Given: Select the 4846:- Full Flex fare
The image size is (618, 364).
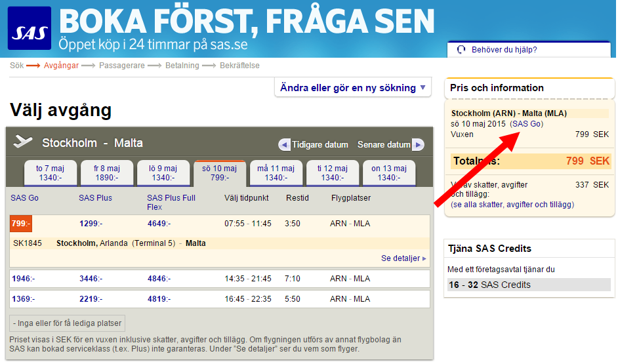Looking at the screenshot, I should 159,279.
